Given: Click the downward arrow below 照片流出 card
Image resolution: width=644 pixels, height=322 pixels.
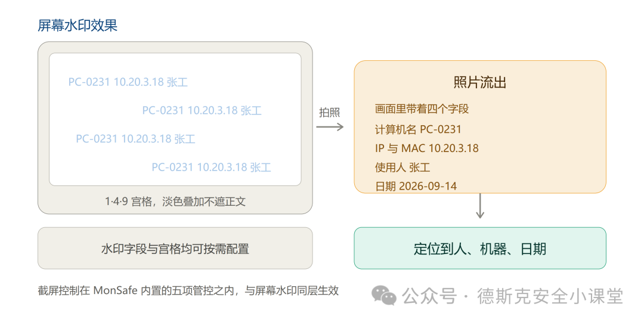Looking at the screenshot, I should click(x=479, y=206).
